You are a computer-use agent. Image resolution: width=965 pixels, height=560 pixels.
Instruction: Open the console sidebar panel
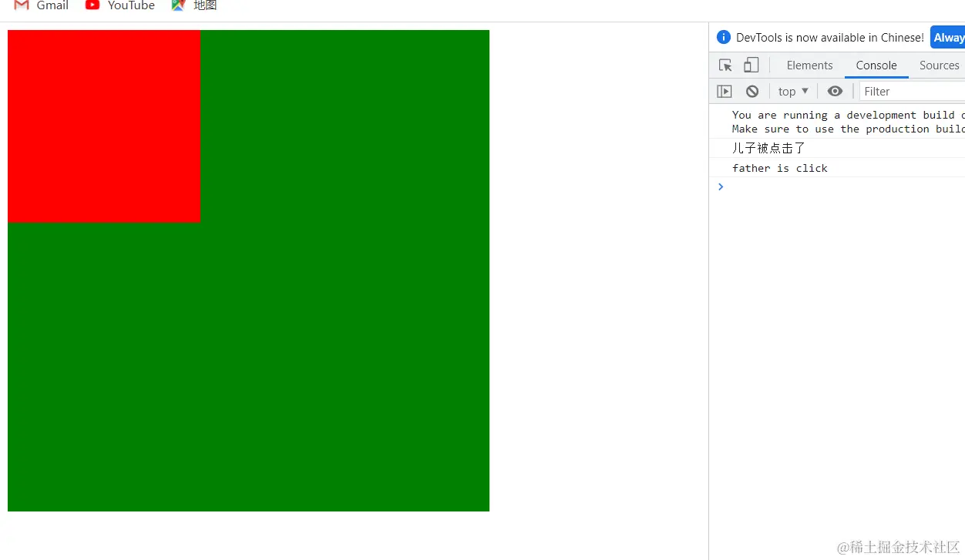point(724,91)
